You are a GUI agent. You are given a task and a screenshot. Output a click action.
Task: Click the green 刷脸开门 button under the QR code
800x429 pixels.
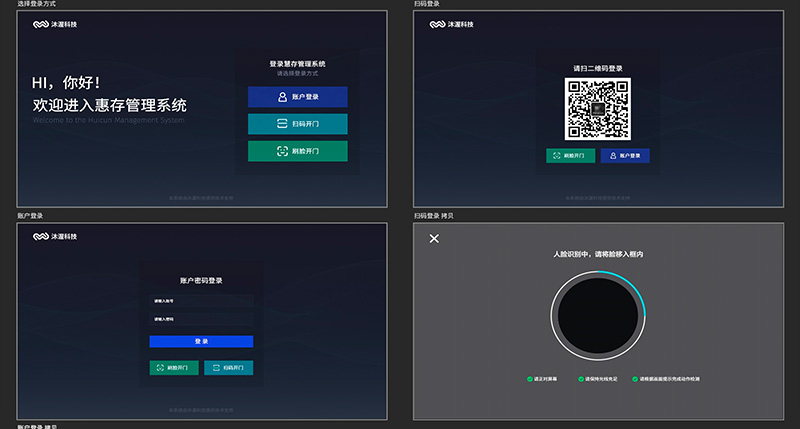tap(570, 156)
